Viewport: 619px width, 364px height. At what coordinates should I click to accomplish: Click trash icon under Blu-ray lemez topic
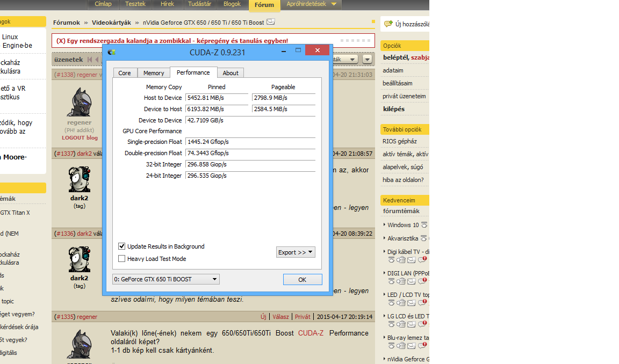coord(401,345)
